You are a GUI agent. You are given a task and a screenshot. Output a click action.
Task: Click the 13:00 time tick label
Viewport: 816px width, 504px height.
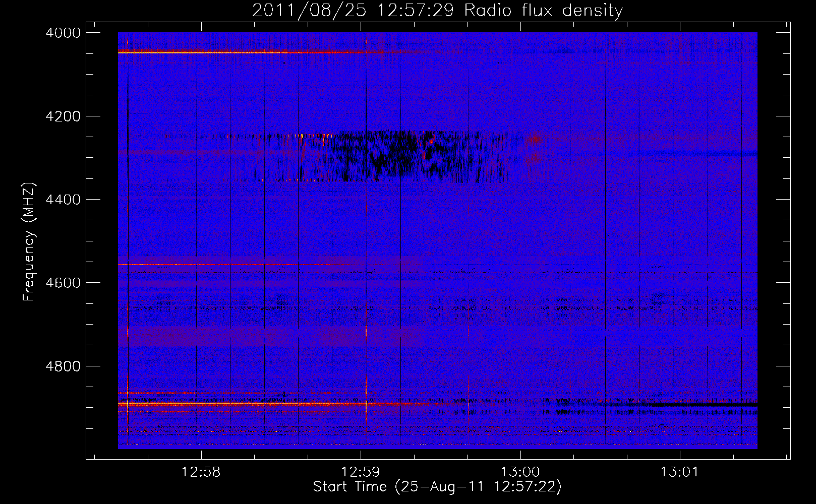[x=520, y=472]
